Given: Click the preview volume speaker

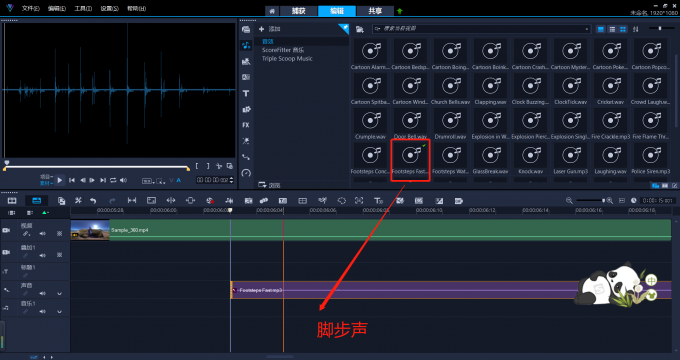Looking at the screenshot, I should pyautogui.click(x=124, y=180).
